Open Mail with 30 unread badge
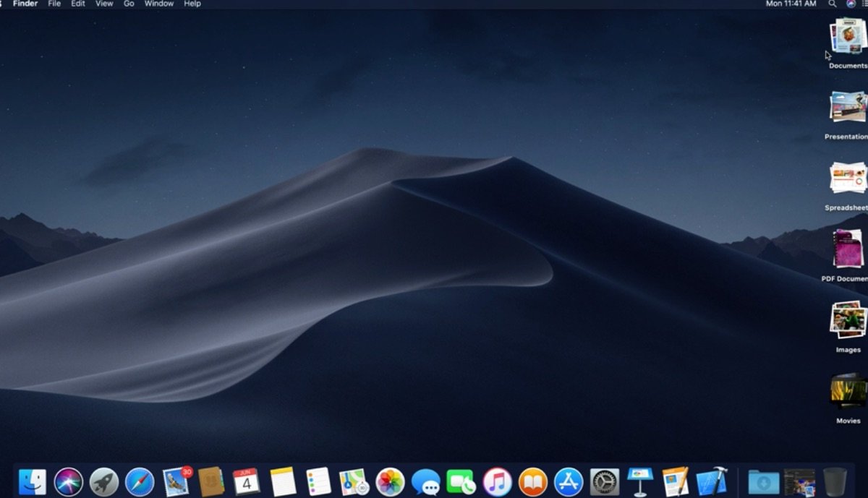Screen dimensions: 868x498 tap(176, 481)
